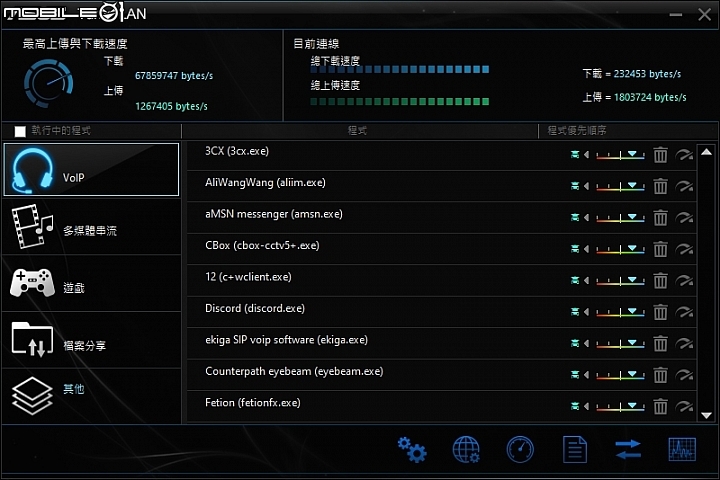720x480 pixels.
Task: Remove aMSN messenger using its trash icon
Action: (x=660, y=217)
